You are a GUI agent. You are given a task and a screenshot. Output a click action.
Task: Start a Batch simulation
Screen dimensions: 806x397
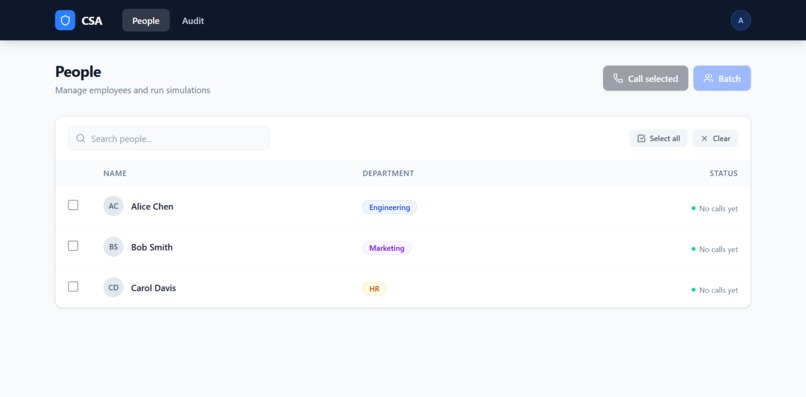722,78
